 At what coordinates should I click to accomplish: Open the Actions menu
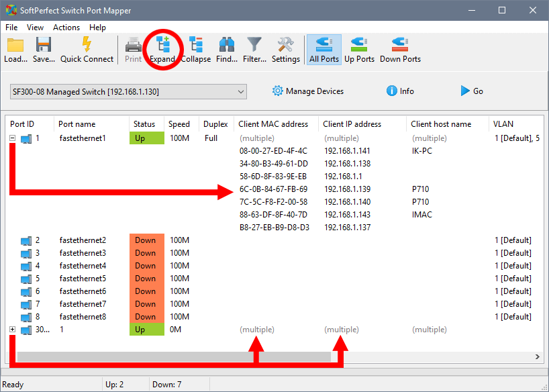click(66, 28)
